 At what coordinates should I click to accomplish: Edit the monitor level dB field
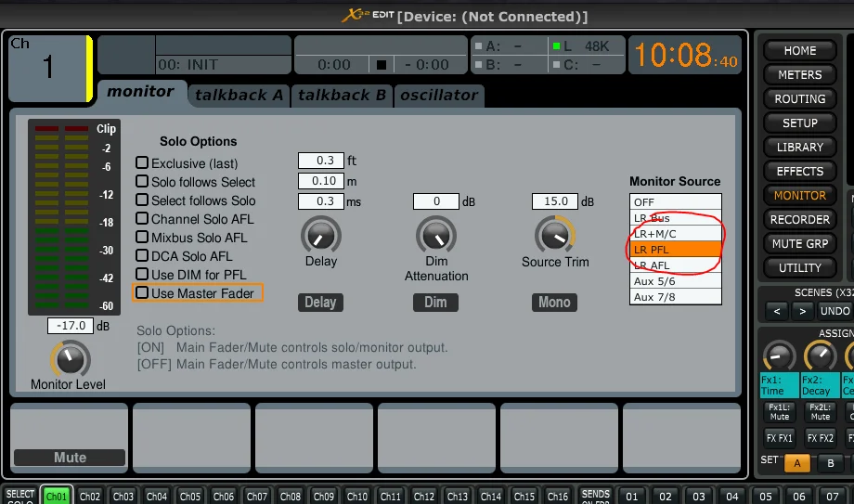(71, 325)
